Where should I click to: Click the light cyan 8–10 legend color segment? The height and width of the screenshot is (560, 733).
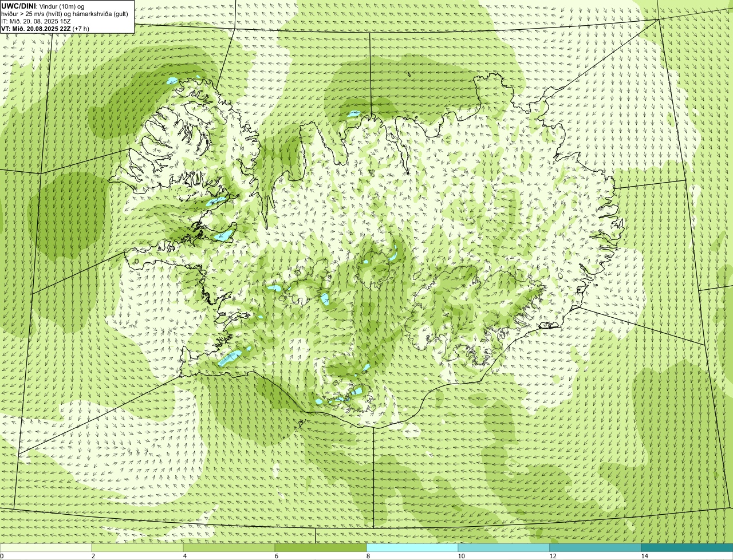(x=412, y=547)
